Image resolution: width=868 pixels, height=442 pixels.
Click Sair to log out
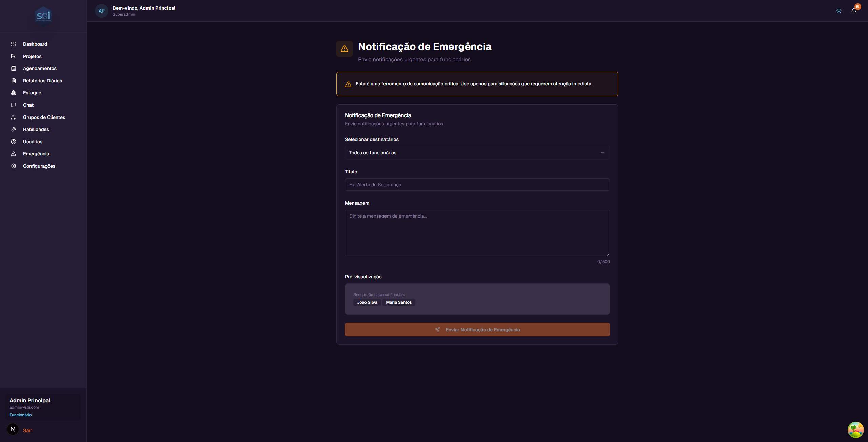point(27,430)
